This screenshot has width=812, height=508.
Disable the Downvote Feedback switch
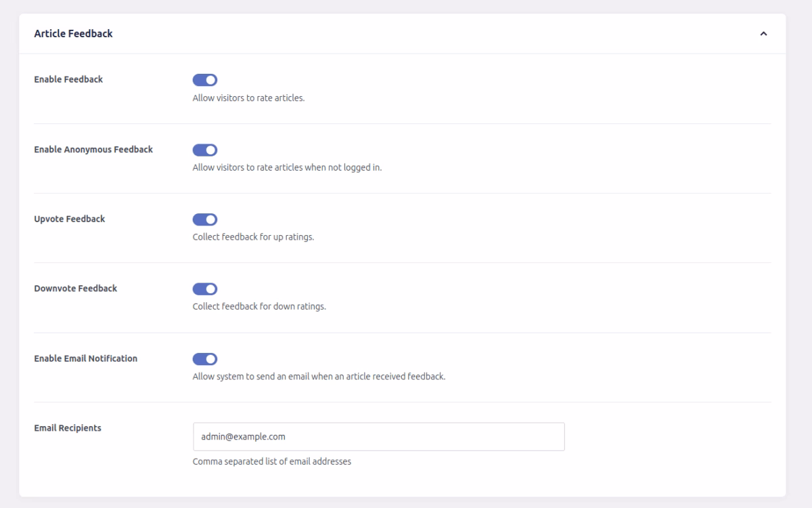[205, 289]
